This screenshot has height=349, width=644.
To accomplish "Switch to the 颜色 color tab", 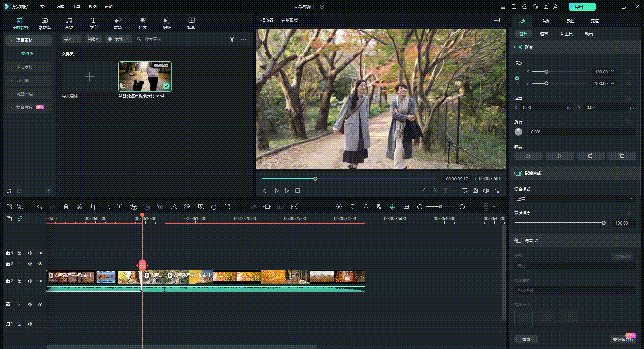I will [x=570, y=21].
